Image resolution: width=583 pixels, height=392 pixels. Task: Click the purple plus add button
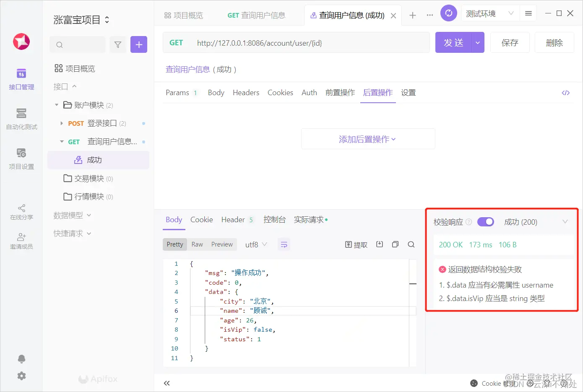tap(139, 44)
